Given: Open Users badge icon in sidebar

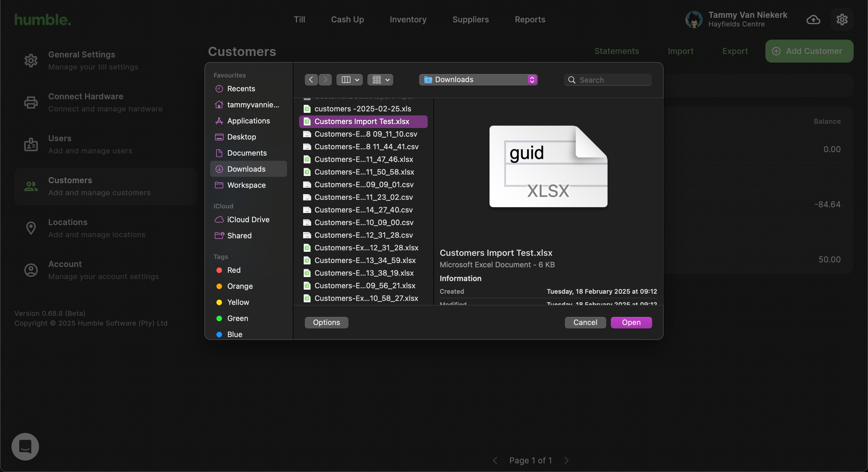Looking at the screenshot, I should pyautogui.click(x=31, y=144).
